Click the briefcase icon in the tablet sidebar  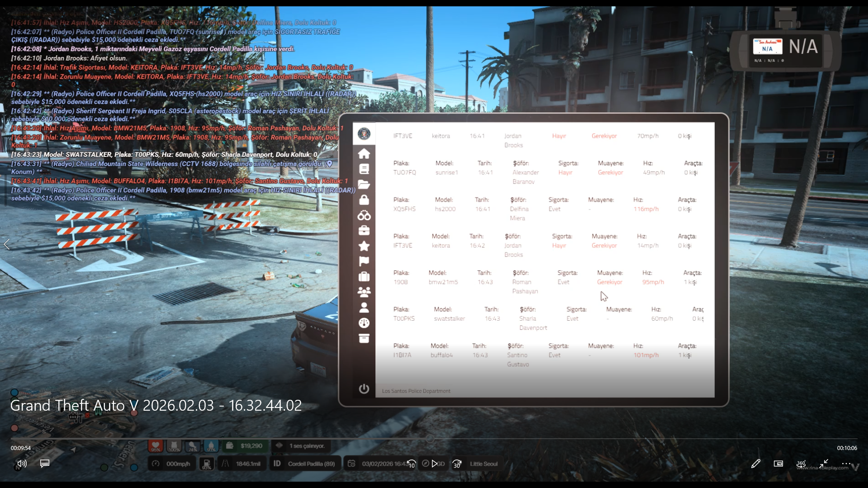tap(364, 231)
